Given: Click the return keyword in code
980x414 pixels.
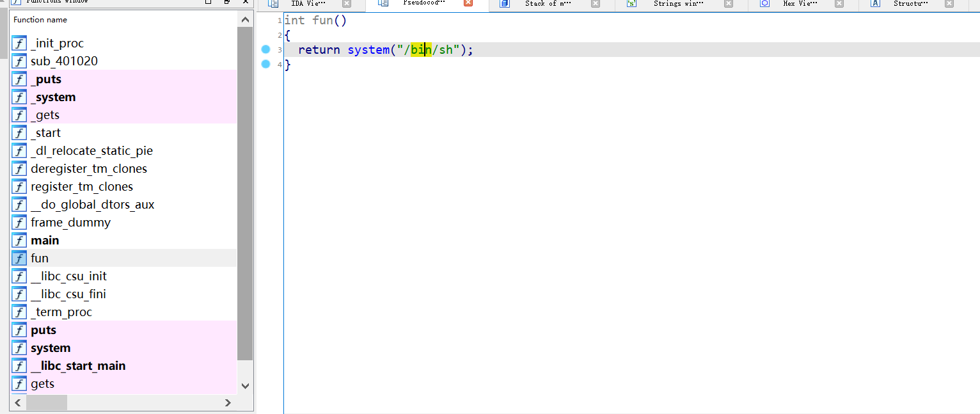Looking at the screenshot, I should [x=319, y=50].
